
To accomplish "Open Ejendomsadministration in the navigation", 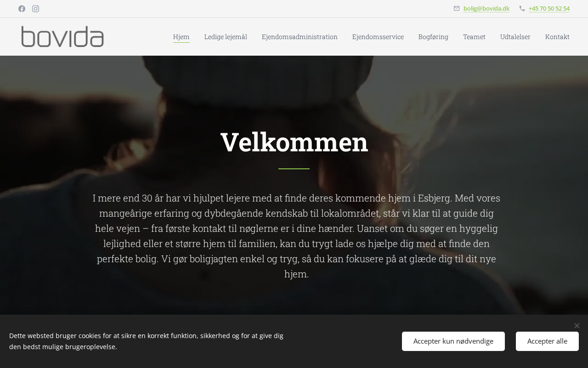I will point(300,37).
